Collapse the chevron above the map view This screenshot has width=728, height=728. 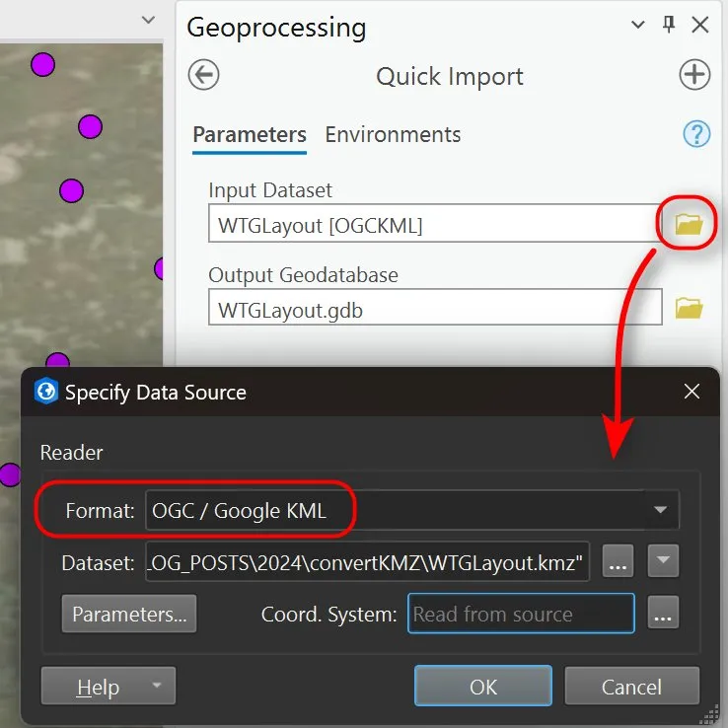coord(148,20)
